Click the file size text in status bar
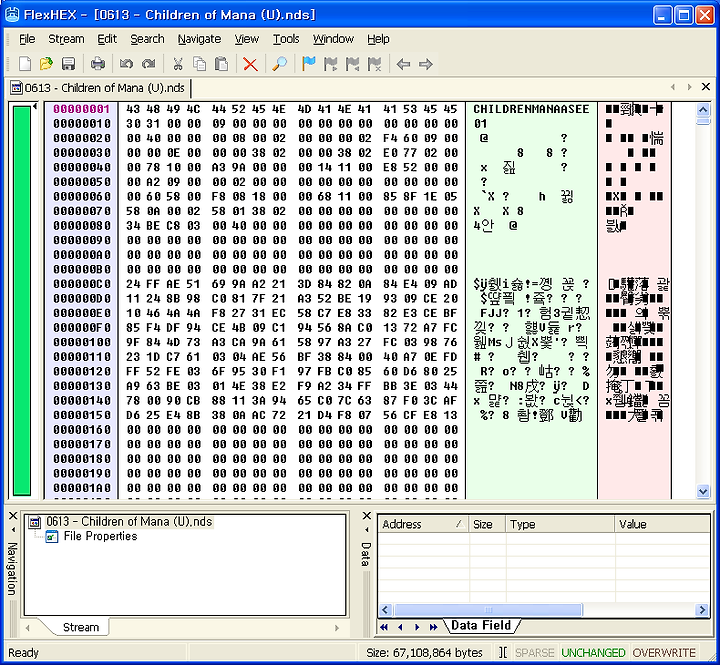 [x=424, y=653]
